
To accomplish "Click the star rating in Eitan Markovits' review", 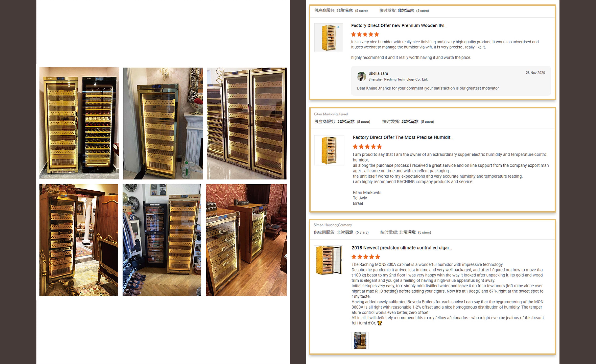I will pyautogui.click(x=367, y=147).
